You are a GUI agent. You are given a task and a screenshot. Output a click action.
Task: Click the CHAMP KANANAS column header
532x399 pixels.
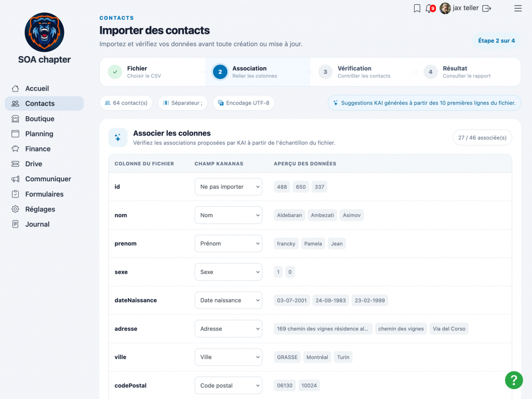click(x=219, y=164)
